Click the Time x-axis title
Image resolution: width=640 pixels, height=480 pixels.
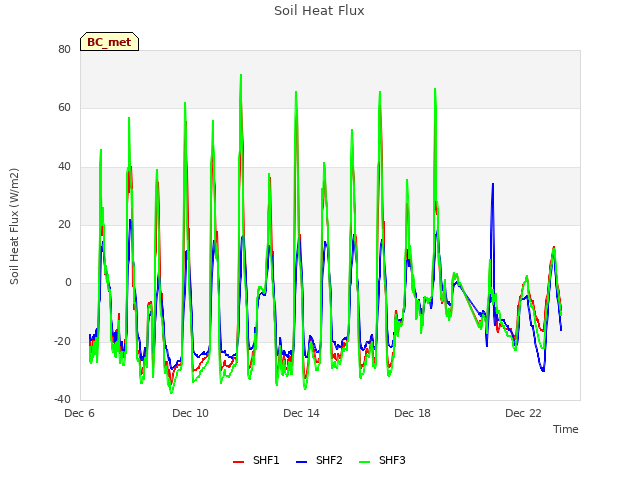coord(566,429)
